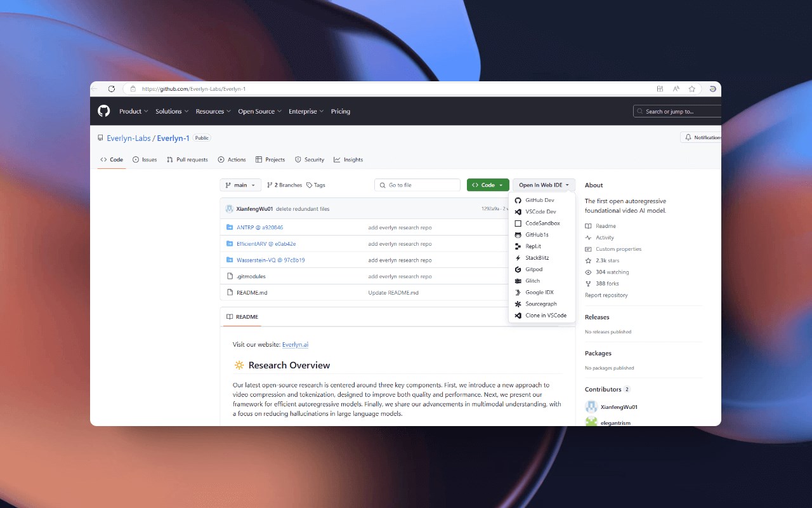View the repository Tags link
The width and height of the screenshot is (812, 508).
(x=316, y=185)
